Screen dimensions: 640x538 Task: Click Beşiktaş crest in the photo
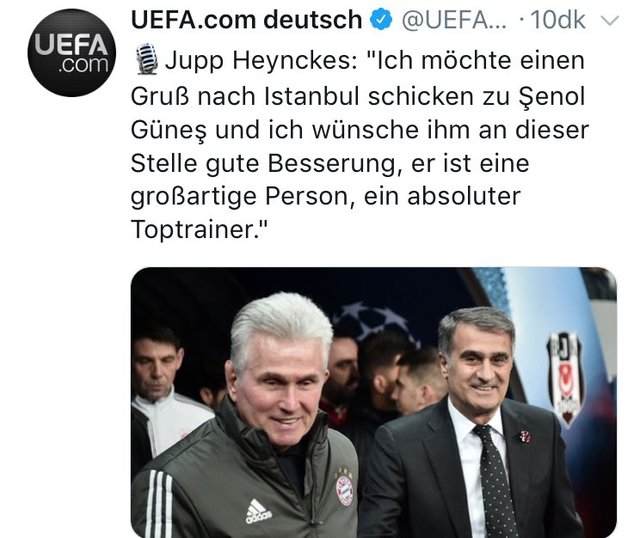tap(565, 378)
